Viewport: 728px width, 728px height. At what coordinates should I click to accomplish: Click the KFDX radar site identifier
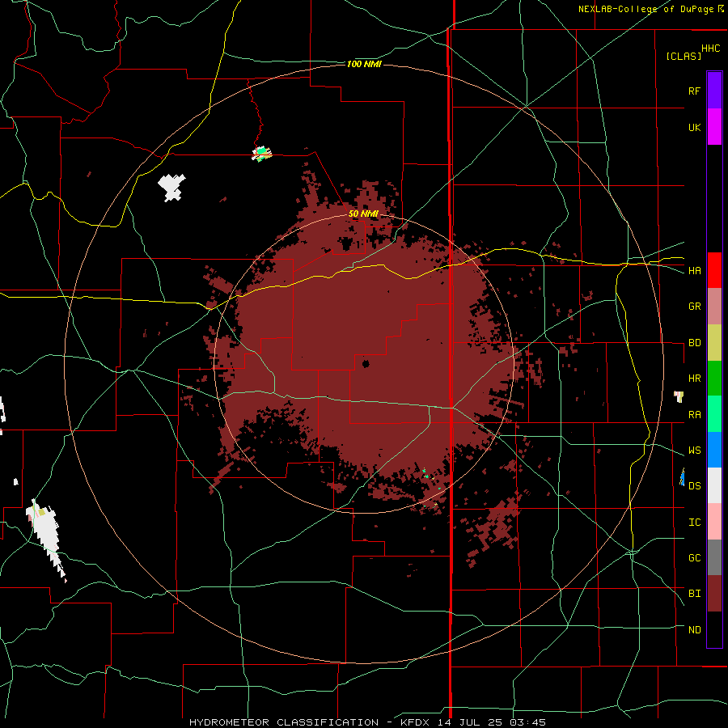pos(416,722)
